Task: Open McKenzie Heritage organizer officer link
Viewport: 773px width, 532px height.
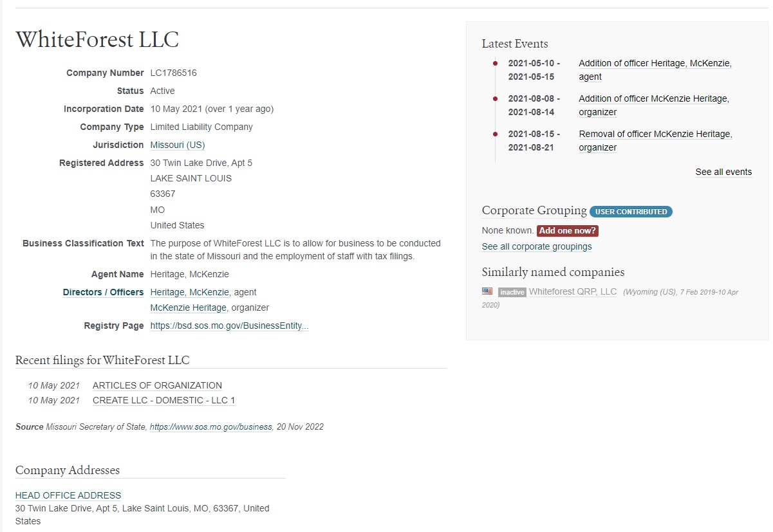Action: pyautogui.click(x=189, y=307)
